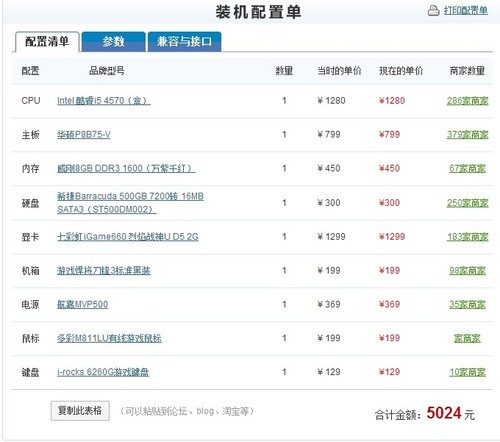Open the 游戏悍将刀锋3 case link

[104, 271]
